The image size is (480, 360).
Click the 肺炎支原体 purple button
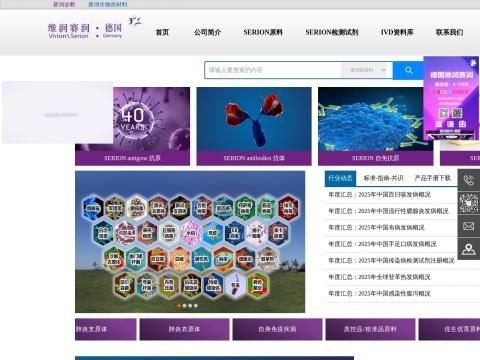click(106, 329)
